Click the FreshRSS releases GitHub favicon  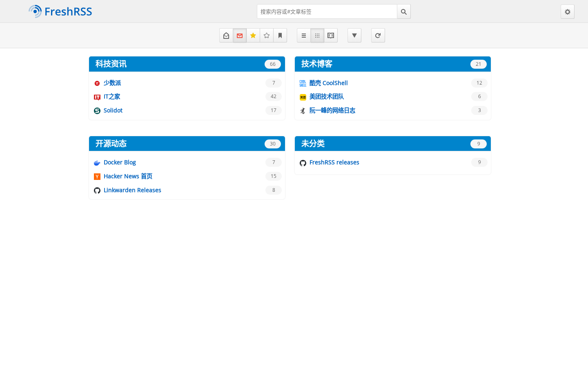click(303, 163)
